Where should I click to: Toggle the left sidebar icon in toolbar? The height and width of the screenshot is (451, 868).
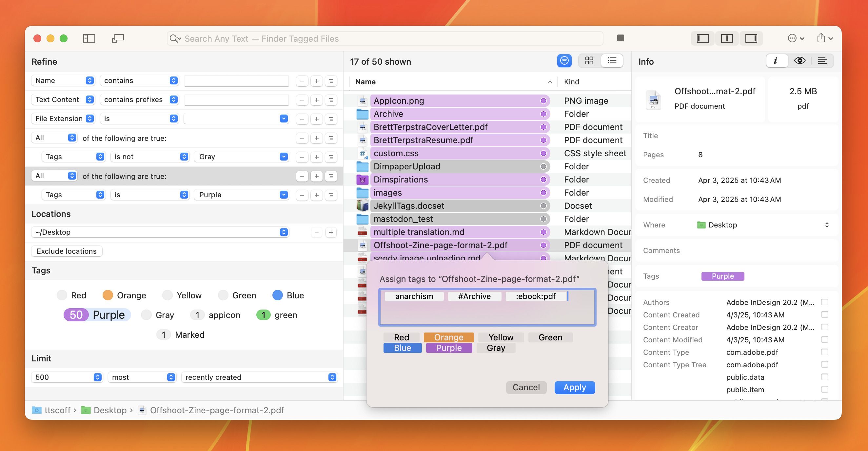click(x=89, y=38)
